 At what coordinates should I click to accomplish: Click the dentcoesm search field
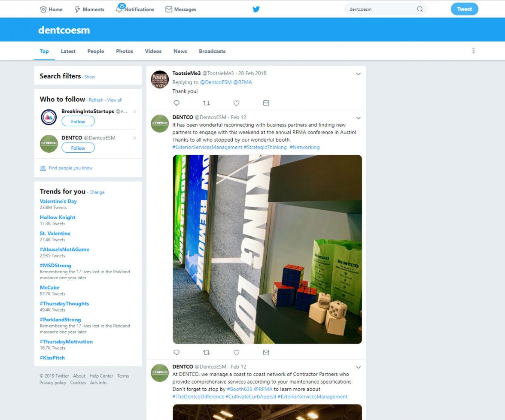(x=382, y=9)
